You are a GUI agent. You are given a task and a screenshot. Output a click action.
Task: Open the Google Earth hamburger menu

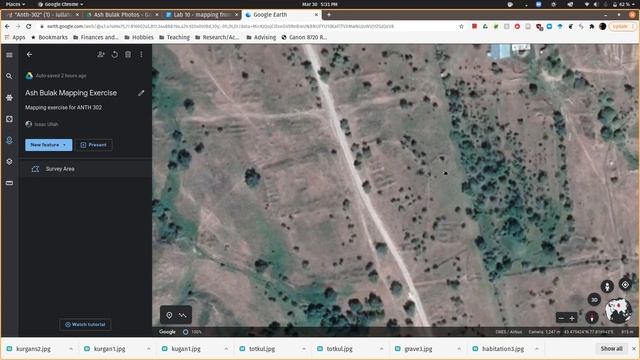point(9,55)
